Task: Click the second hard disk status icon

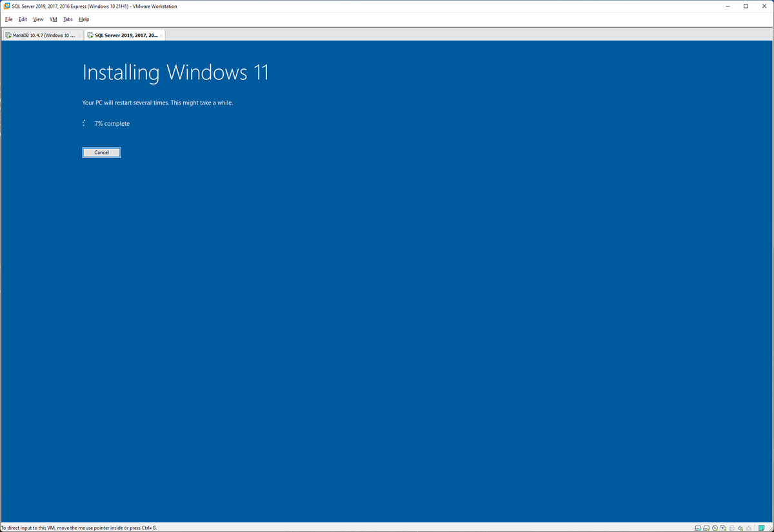Action: 706,528
